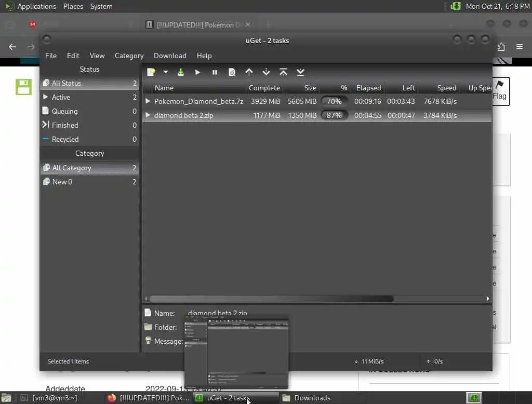Click the pause toolbar button
Image resolution: width=532 pixels, height=404 pixels.
215,72
